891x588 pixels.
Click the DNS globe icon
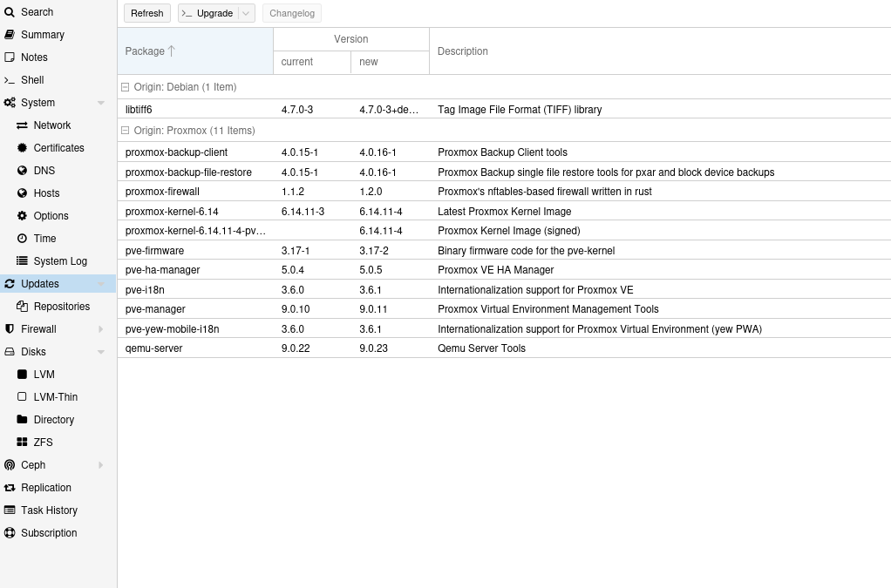coord(23,171)
